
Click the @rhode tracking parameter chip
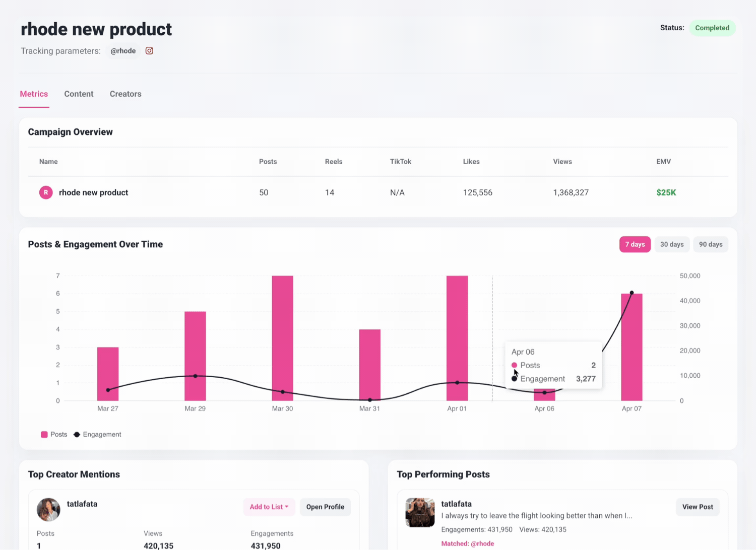pos(123,50)
